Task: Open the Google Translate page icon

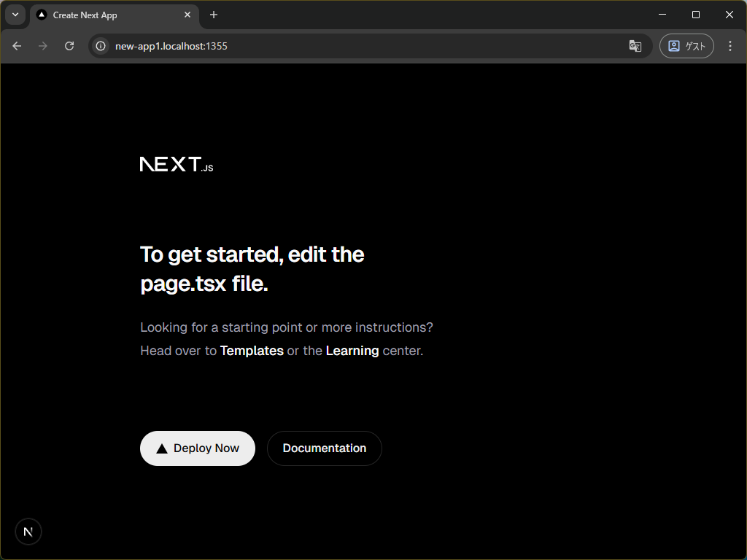Action: (635, 46)
